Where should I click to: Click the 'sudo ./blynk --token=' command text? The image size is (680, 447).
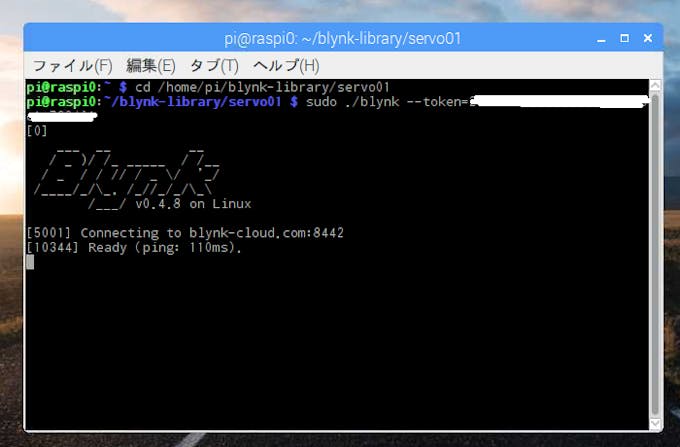pos(387,102)
